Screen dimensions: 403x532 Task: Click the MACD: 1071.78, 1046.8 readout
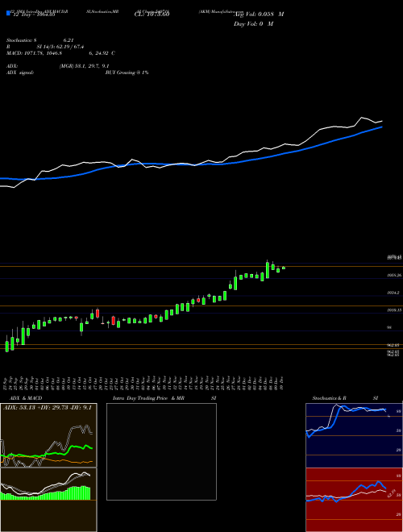point(34,53)
